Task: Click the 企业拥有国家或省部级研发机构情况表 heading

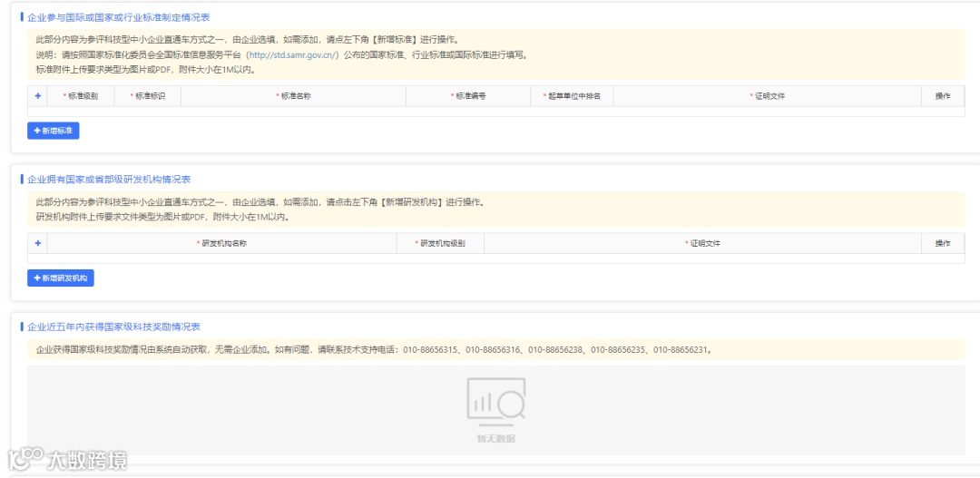Action: 109,180
